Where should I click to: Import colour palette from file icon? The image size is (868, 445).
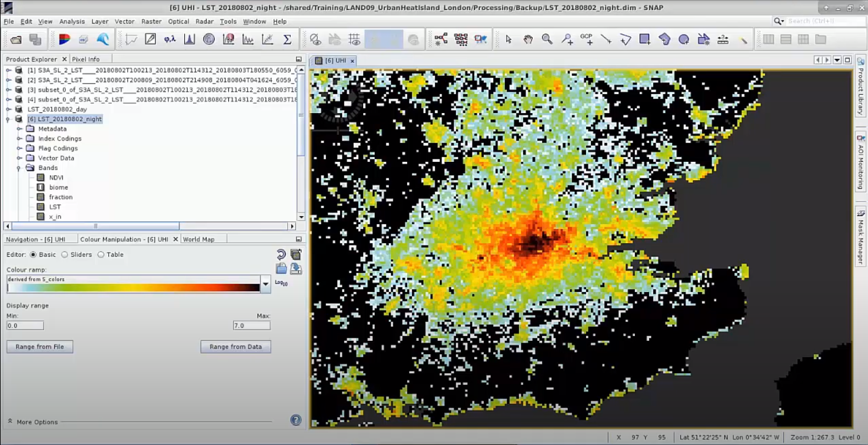click(281, 269)
